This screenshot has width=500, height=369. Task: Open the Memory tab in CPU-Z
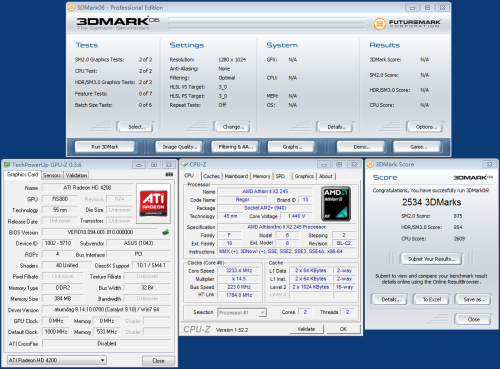[x=262, y=176]
